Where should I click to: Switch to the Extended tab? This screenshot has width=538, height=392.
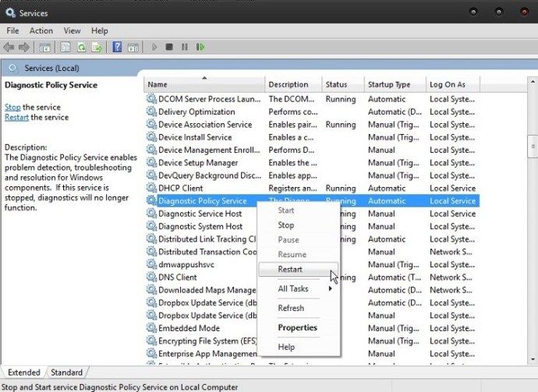pos(24,373)
